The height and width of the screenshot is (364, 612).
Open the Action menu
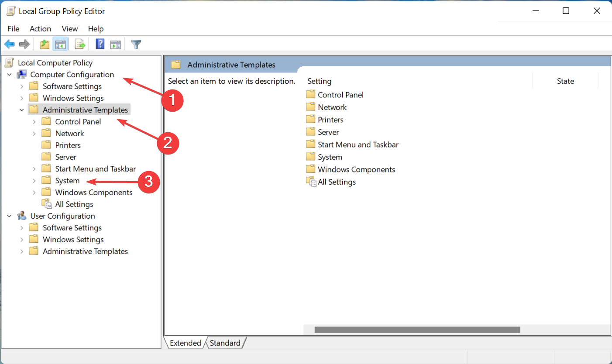click(x=40, y=29)
